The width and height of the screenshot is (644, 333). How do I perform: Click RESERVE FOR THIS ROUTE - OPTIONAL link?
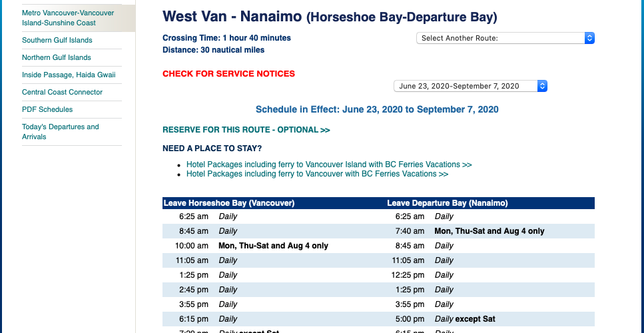coord(246,130)
